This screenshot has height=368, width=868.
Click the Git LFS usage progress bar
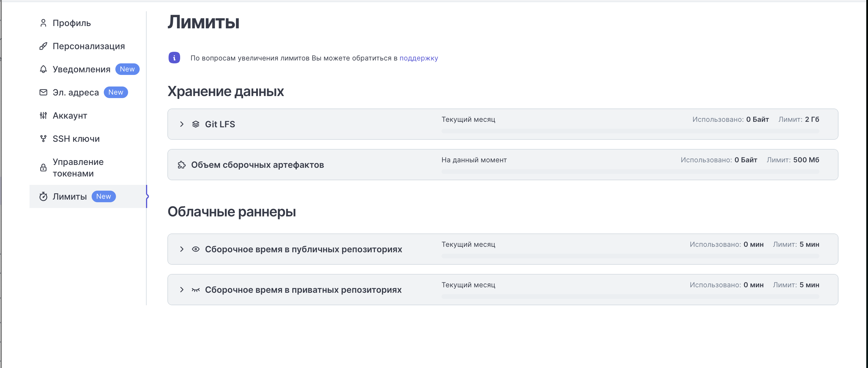630,131
